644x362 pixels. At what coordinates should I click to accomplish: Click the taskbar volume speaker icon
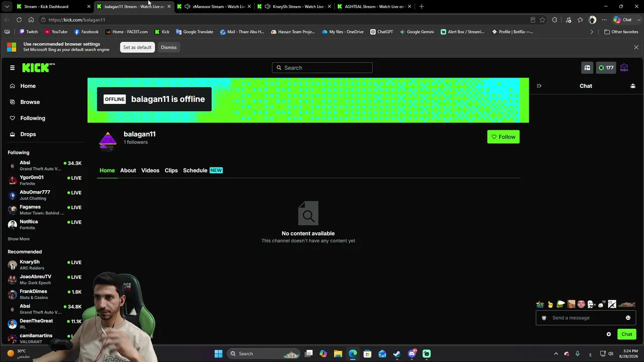pos(610,354)
